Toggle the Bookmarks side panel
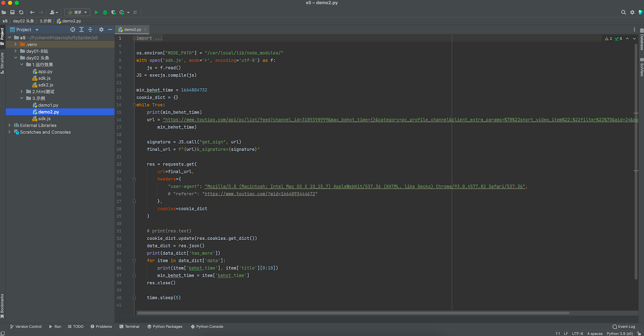 point(2,306)
